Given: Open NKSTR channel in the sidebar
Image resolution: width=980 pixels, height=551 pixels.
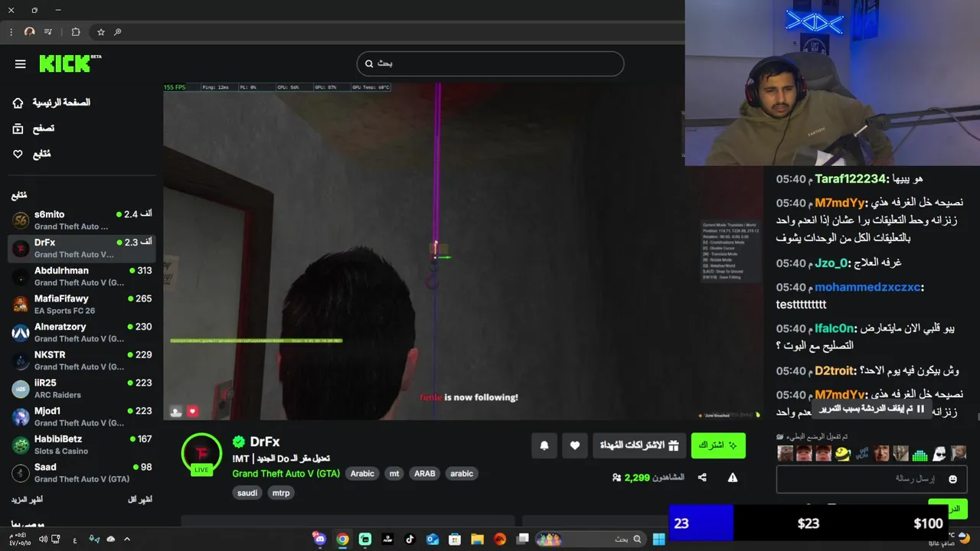Looking at the screenshot, I should point(82,360).
